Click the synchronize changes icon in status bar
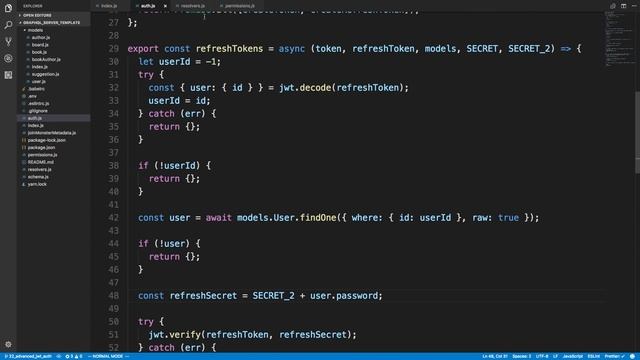Viewport: 640px width, 360px height. tap(59, 356)
